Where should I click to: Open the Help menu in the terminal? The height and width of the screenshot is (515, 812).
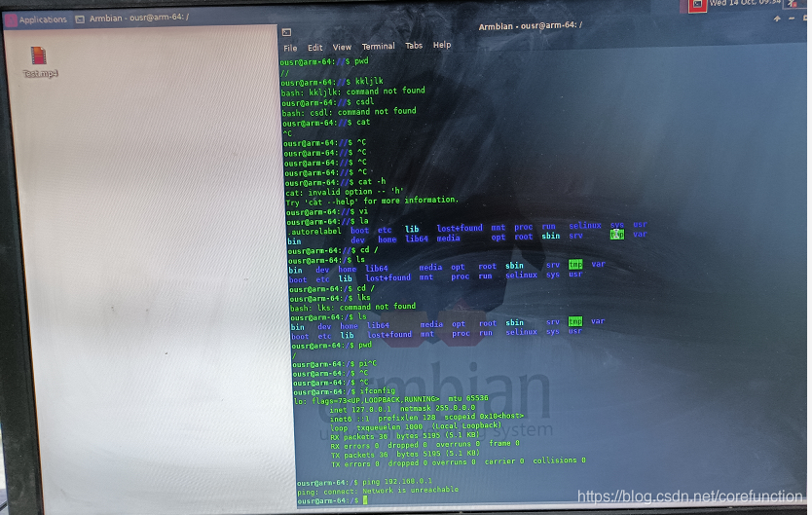click(x=442, y=45)
